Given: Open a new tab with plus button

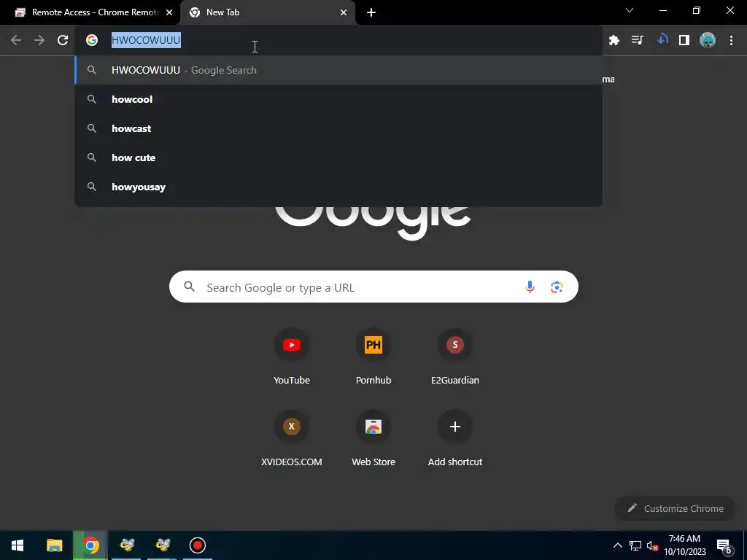Looking at the screenshot, I should point(371,12).
